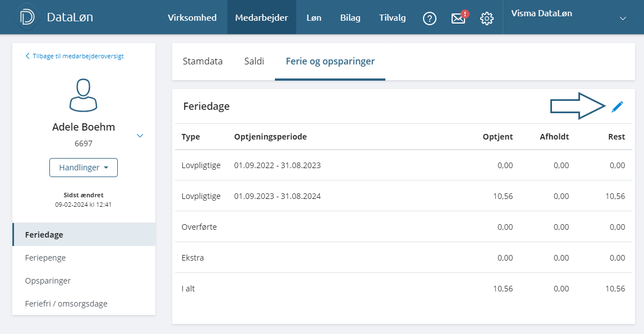The image size is (644, 334).
Task: Select Feriepenge in the side menu
Action: click(x=84, y=258)
